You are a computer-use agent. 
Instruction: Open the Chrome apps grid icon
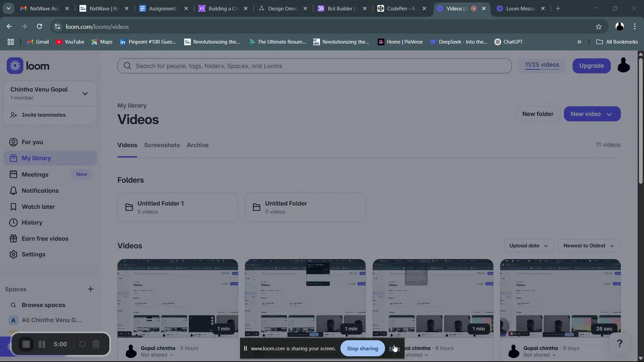pyautogui.click(x=11, y=42)
